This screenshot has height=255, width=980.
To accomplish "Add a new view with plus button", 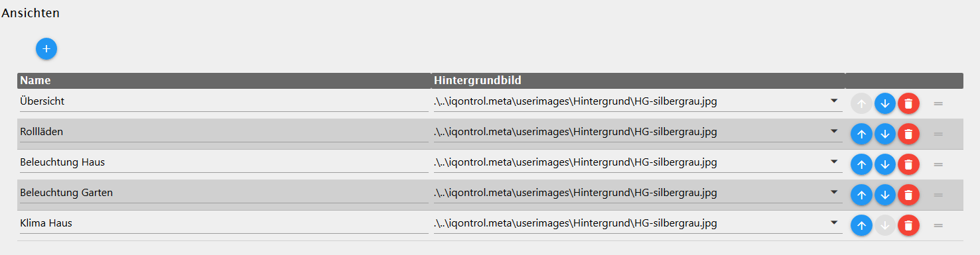I will pos(46,49).
